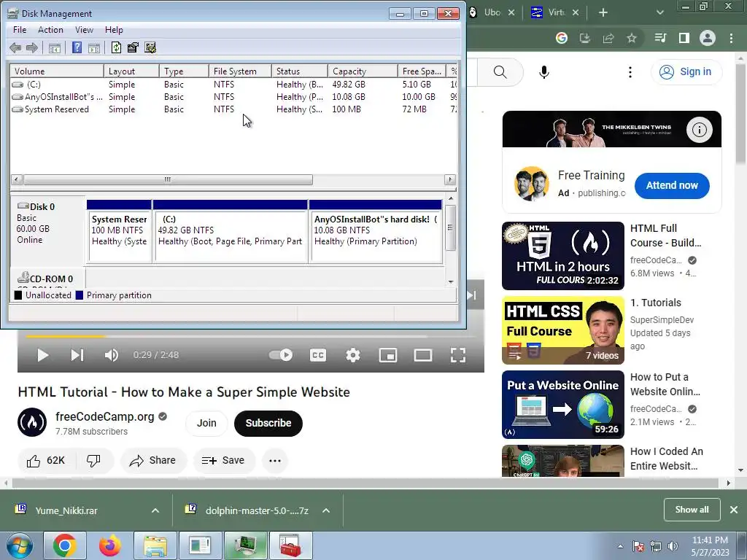This screenshot has width=747, height=560.
Task: Click the Sign in button
Action: 686,72
